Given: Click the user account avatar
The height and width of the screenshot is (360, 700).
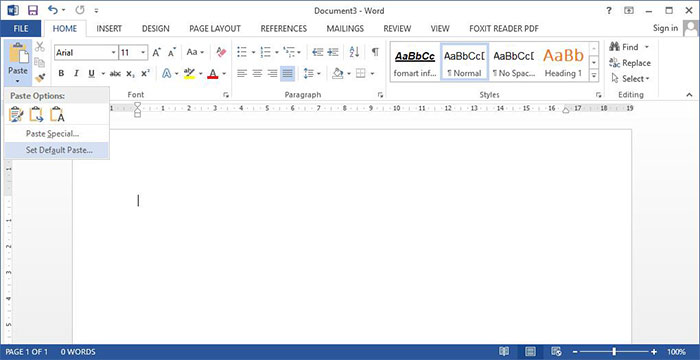Looking at the screenshot, I should pyautogui.click(x=691, y=29).
